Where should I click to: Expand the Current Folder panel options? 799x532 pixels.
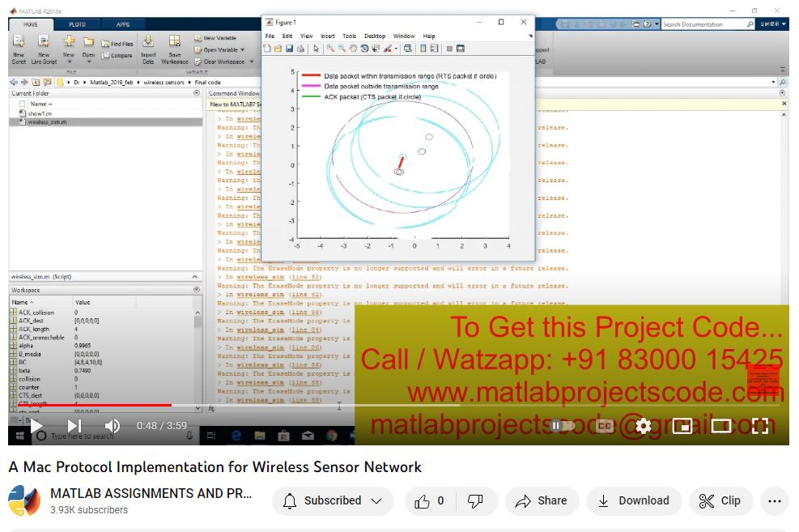coord(197,93)
